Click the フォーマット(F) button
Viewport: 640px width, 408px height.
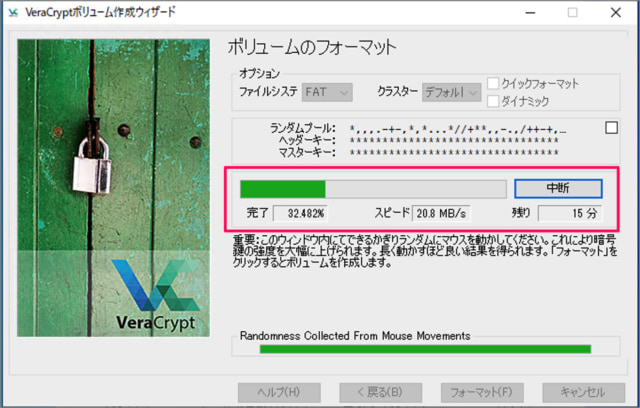482,392
